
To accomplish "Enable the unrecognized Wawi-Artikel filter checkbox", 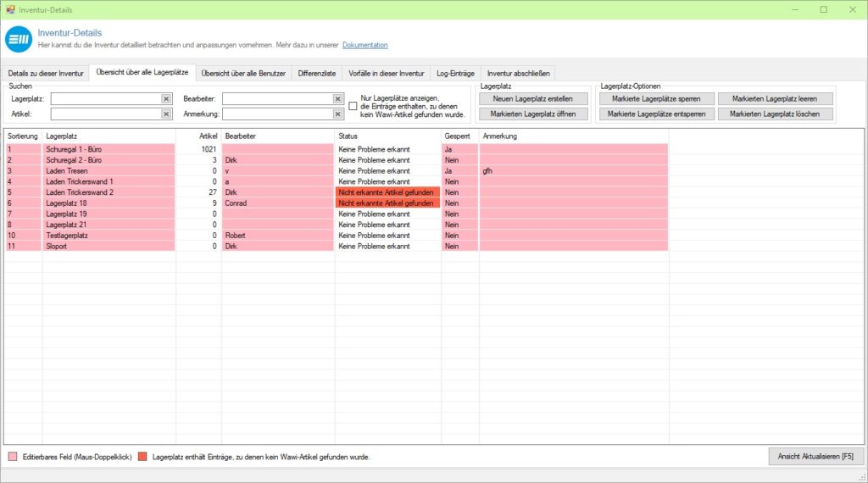I will click(x=353, y=106).
